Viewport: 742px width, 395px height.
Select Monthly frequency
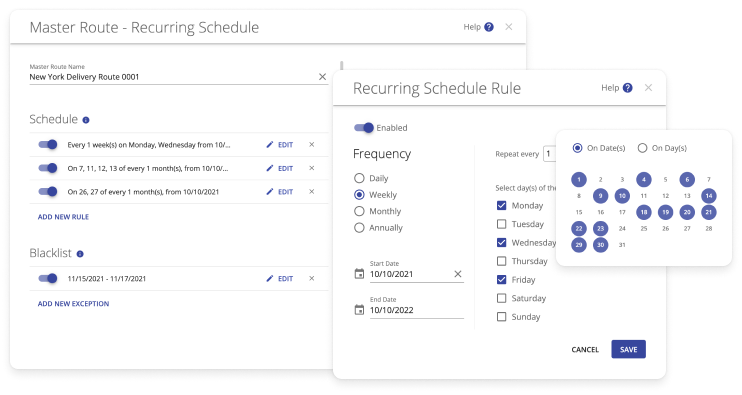tap(359, 211)
